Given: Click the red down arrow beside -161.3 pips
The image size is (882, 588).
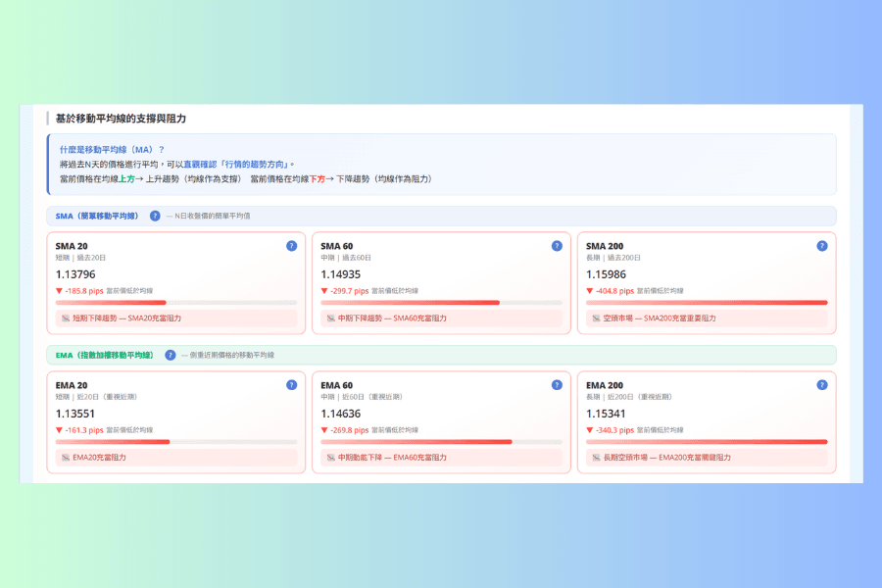Looking at the screenshot, I should point(59,430).
